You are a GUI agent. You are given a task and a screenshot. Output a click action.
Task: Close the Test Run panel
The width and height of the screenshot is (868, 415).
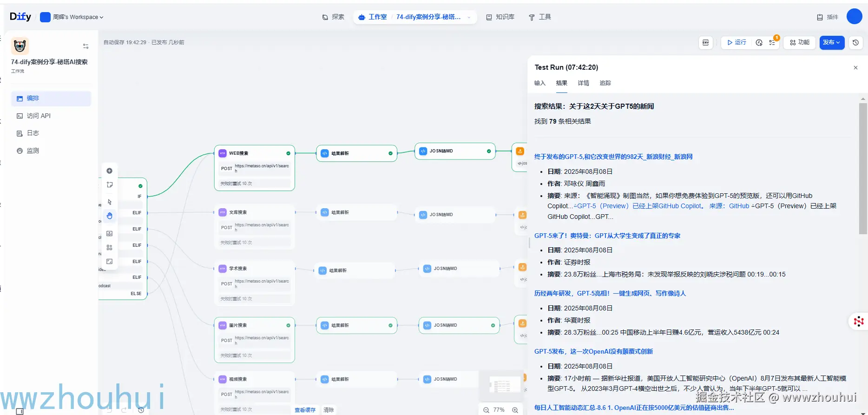click(x=855, y=68)
